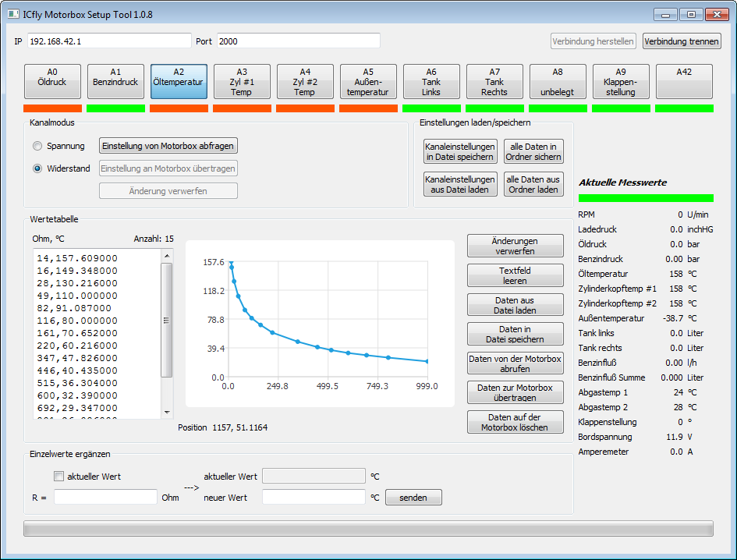
Task: Select the A2 Öltemperatur channel
Action: 179,81
